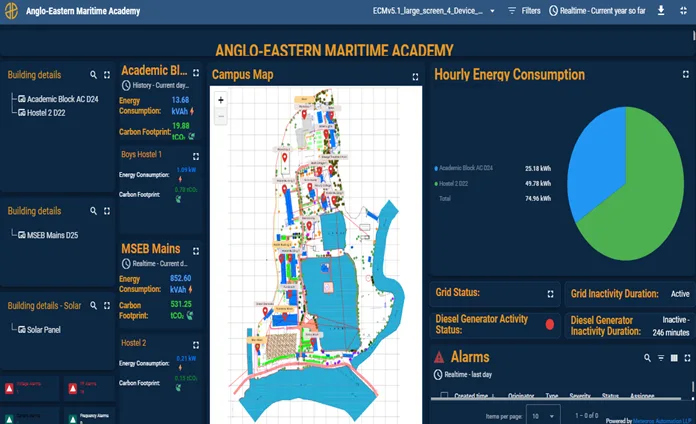Maximize the Alarms widget
The width and height of the screenshot is (696, 424).
[x=688, y=358]
